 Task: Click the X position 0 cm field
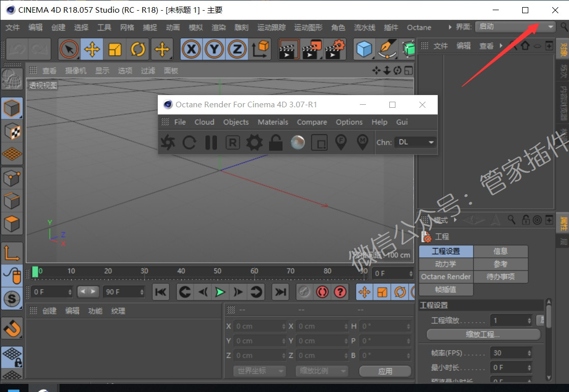(x=260, y=326)
